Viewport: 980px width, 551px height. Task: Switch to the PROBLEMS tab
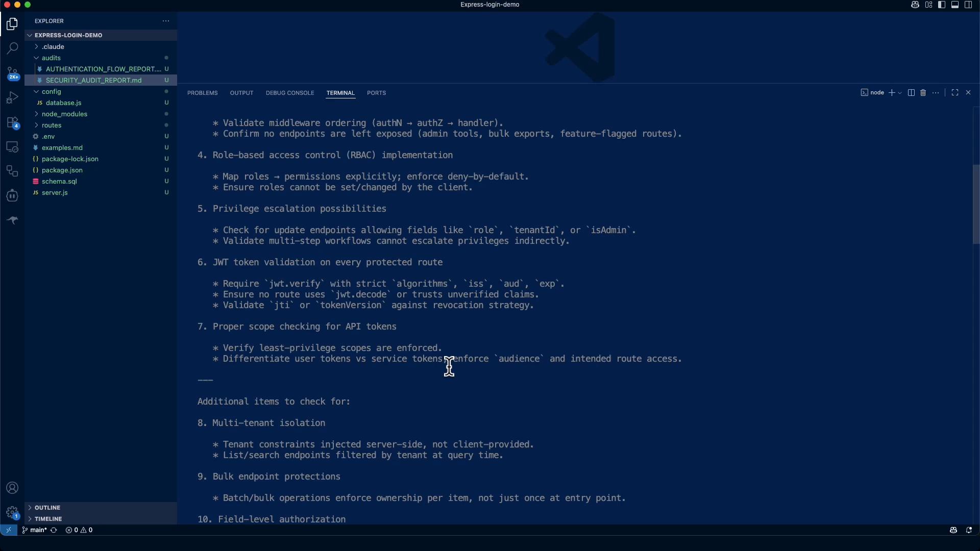pyautogui.click(x=203, y=93)
